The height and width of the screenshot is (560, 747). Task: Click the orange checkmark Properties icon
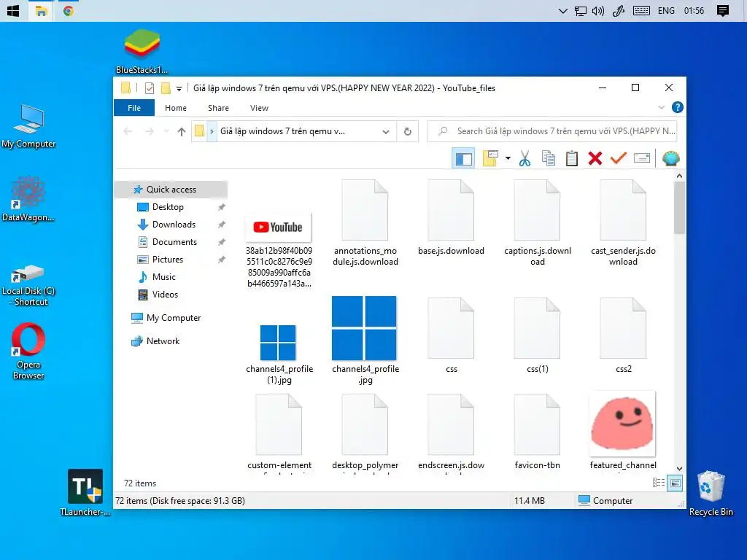coord(618,158)
